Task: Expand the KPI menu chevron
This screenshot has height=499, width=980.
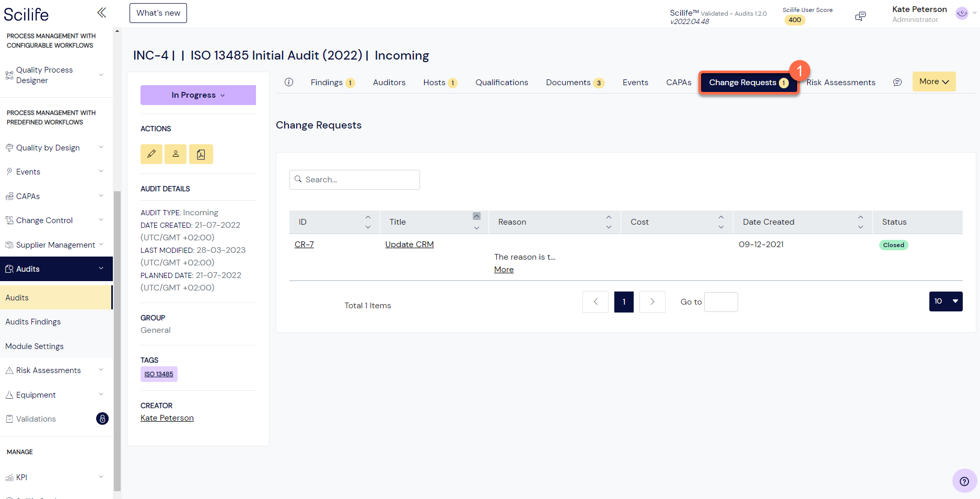Action: (101, 477)
